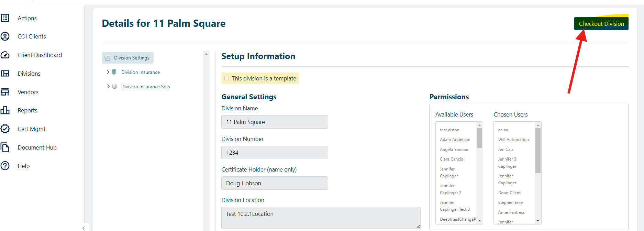This screenshot has height=231, width=644.
Task: Click the Client Dashboard gauge icon
Action: coord(5,55)
